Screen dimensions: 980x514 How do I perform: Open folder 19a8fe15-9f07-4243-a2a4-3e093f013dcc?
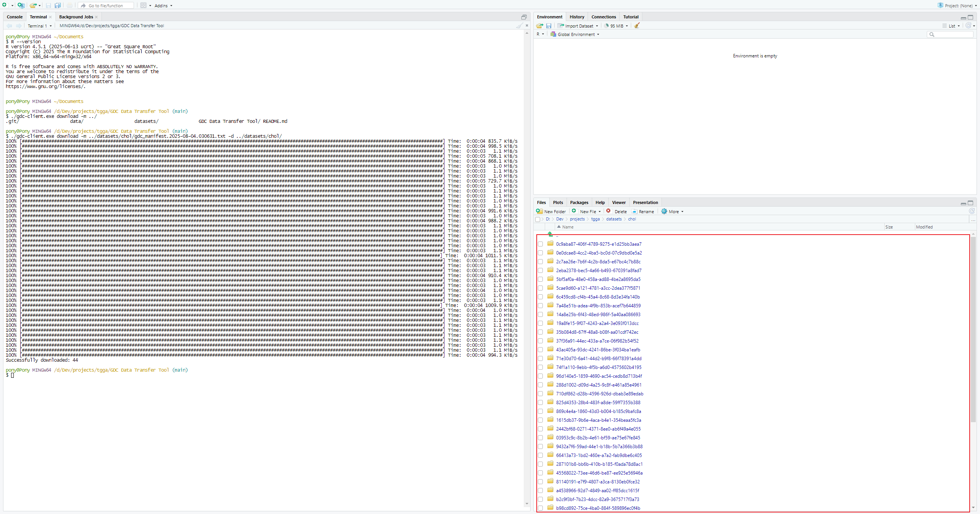[x=597, y=323]
